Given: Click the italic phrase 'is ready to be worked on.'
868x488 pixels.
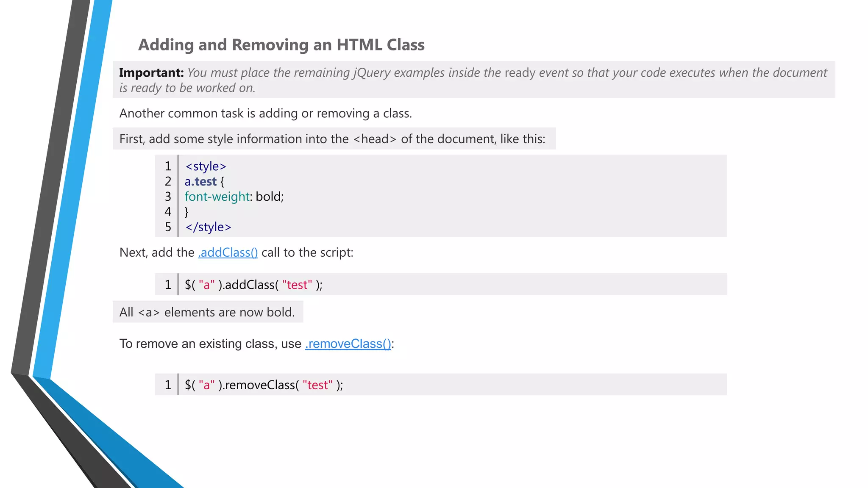Looking at the screenshot, I should tap(187, 88).
